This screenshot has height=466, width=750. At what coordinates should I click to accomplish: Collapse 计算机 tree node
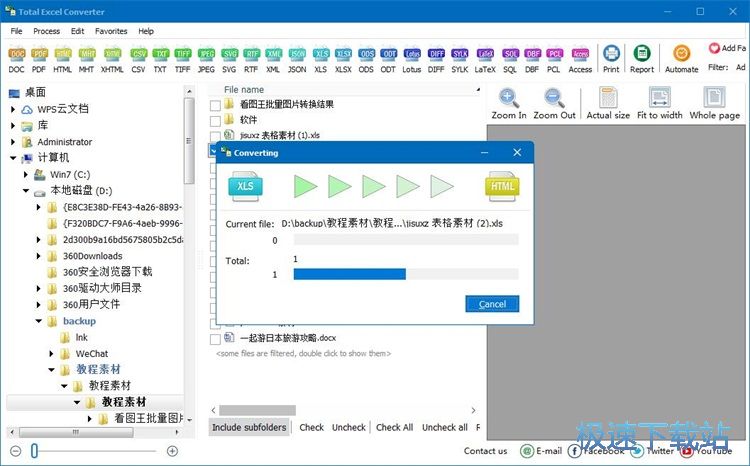coord(13,158)
